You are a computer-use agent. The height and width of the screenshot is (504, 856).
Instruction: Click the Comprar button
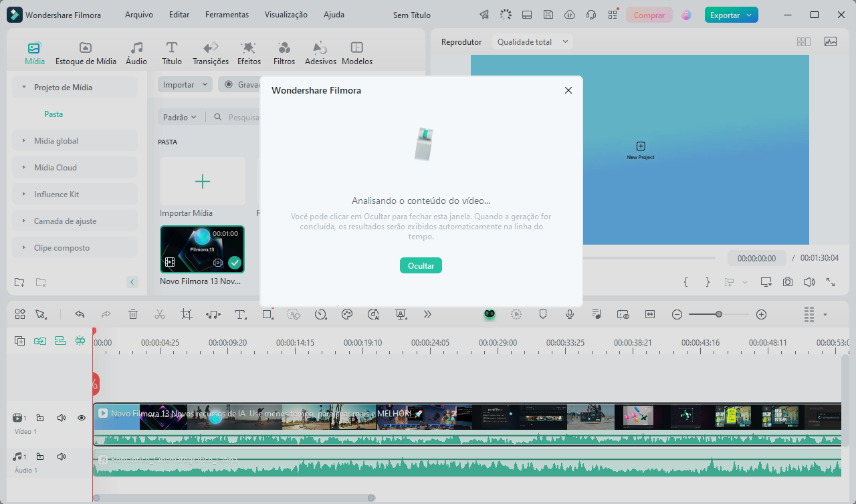pyautogui.click(x=649, y=15)
